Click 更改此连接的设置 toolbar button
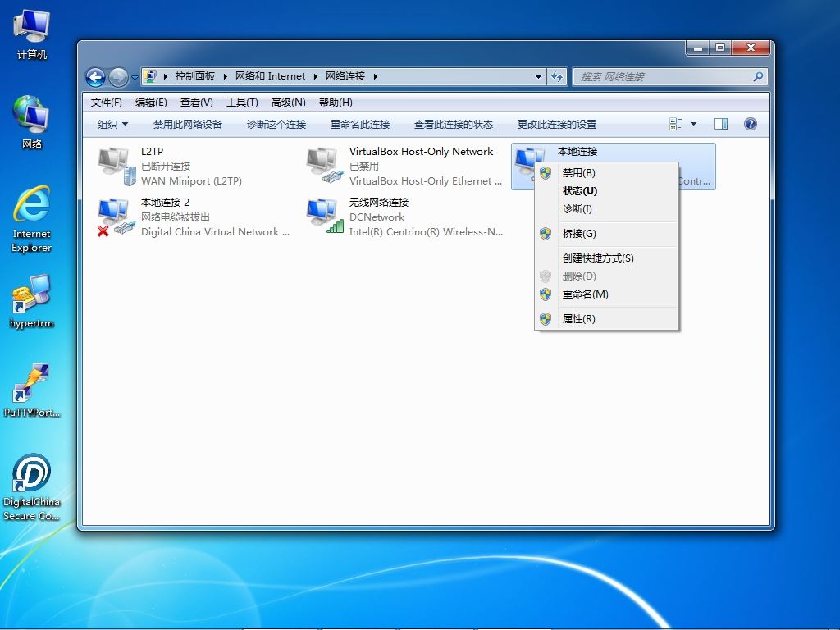Screen dimensions: 840x630 [x=557, y=125]
